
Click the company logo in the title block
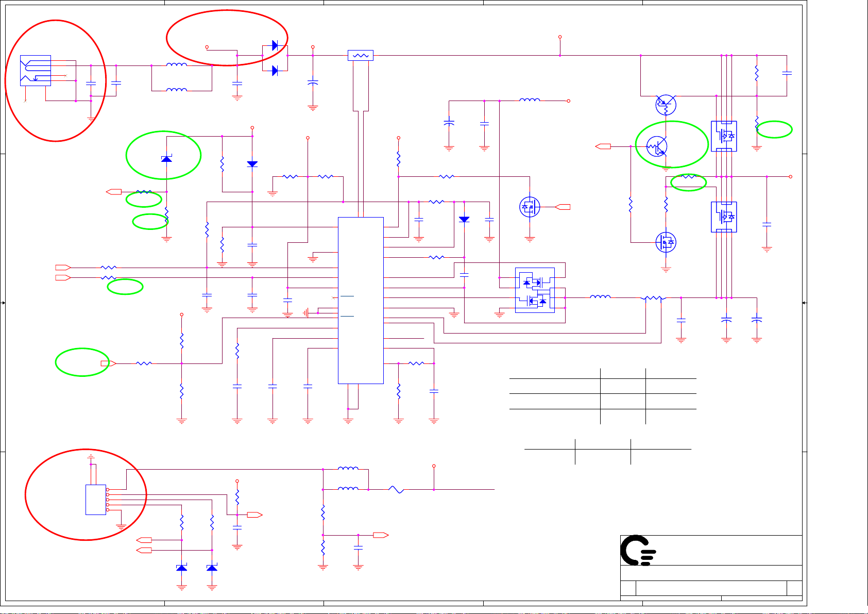pyautogui.click(x=638, y=551)
